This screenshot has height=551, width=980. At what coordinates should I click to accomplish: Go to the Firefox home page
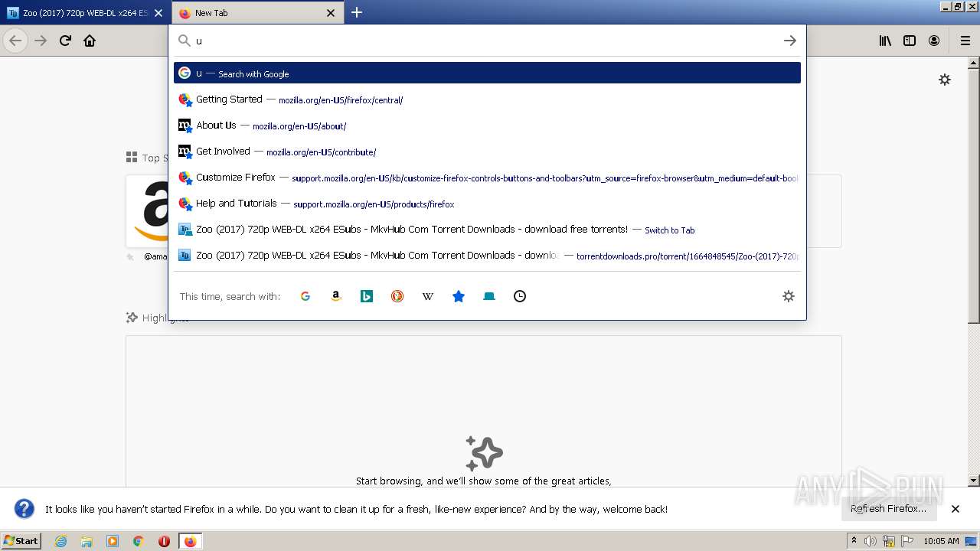[x=90, y=41]
